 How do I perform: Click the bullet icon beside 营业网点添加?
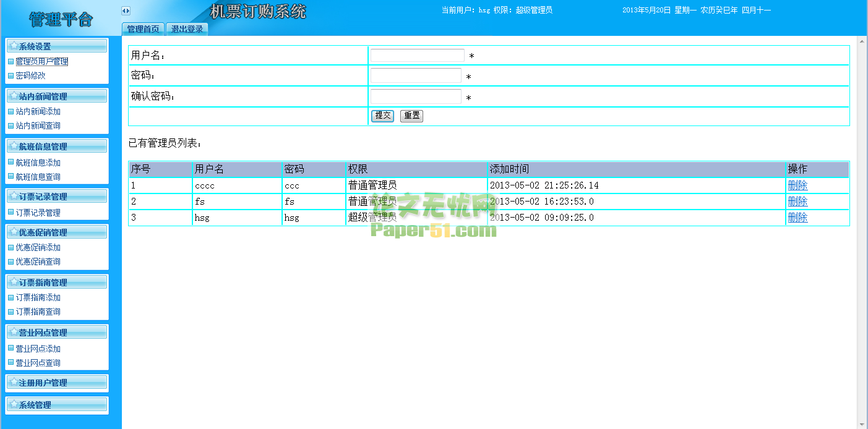click(11, 349)
